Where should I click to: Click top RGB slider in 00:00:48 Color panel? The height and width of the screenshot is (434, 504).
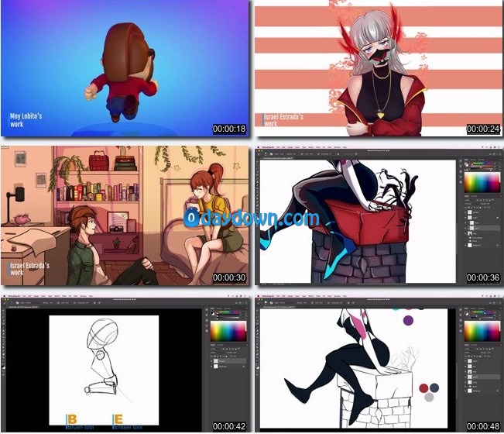pos(482,312)
